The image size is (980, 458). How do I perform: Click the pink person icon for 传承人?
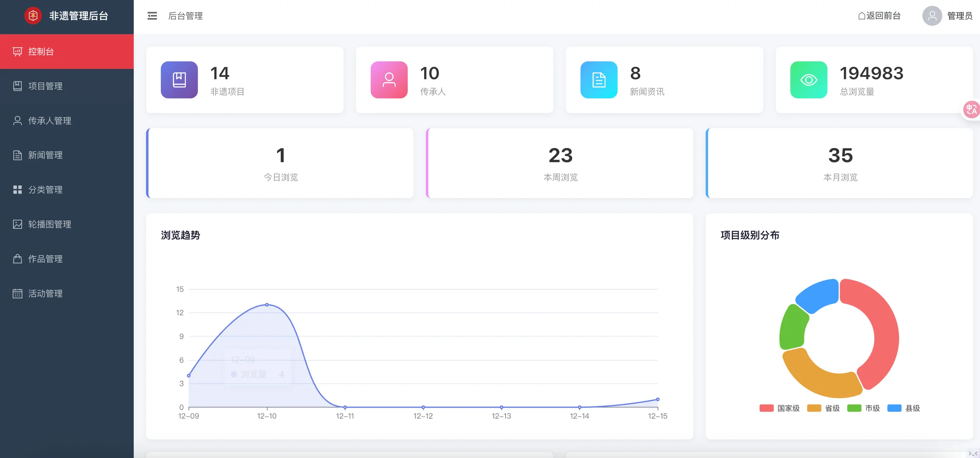tap(389, 80)
